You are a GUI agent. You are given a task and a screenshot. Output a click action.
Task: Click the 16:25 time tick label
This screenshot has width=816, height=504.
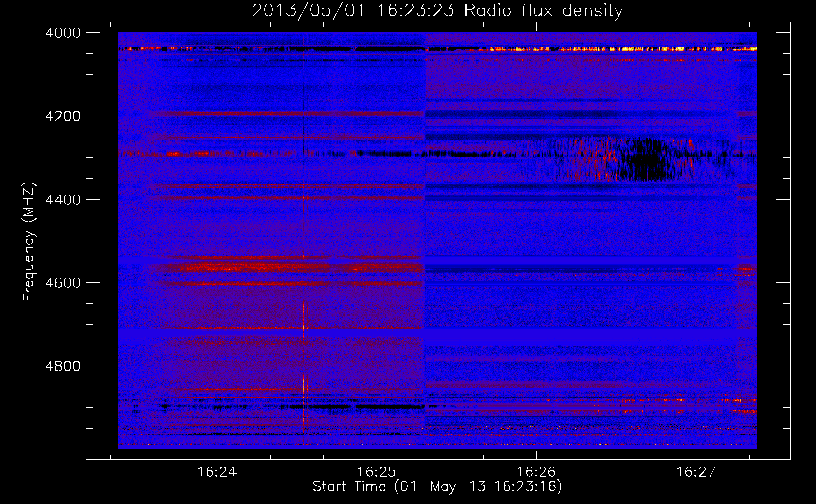coord(377,472)
